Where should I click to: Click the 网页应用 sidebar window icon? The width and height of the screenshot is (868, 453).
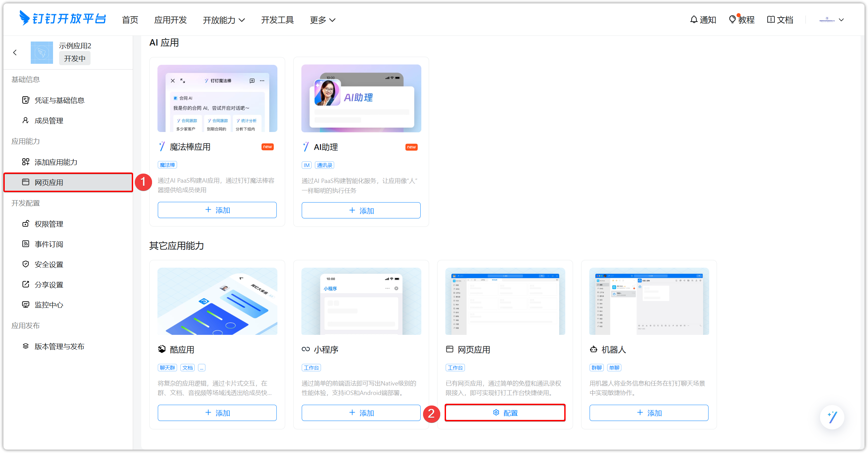26,182
